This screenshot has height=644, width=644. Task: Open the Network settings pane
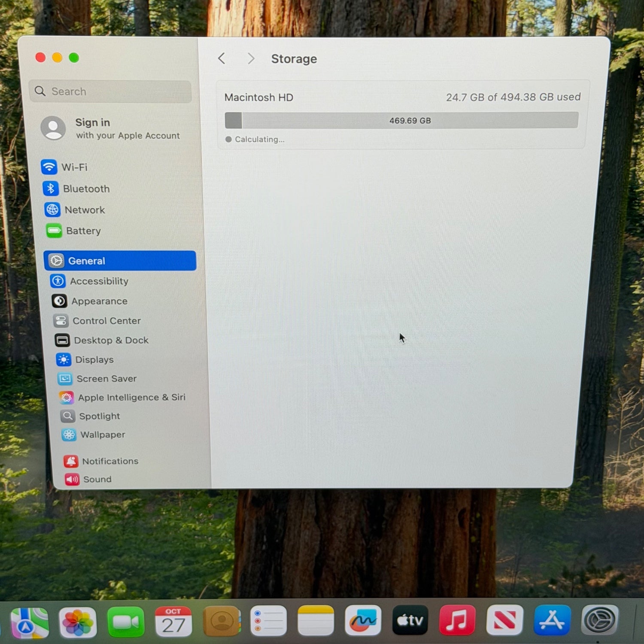[84, 210]
